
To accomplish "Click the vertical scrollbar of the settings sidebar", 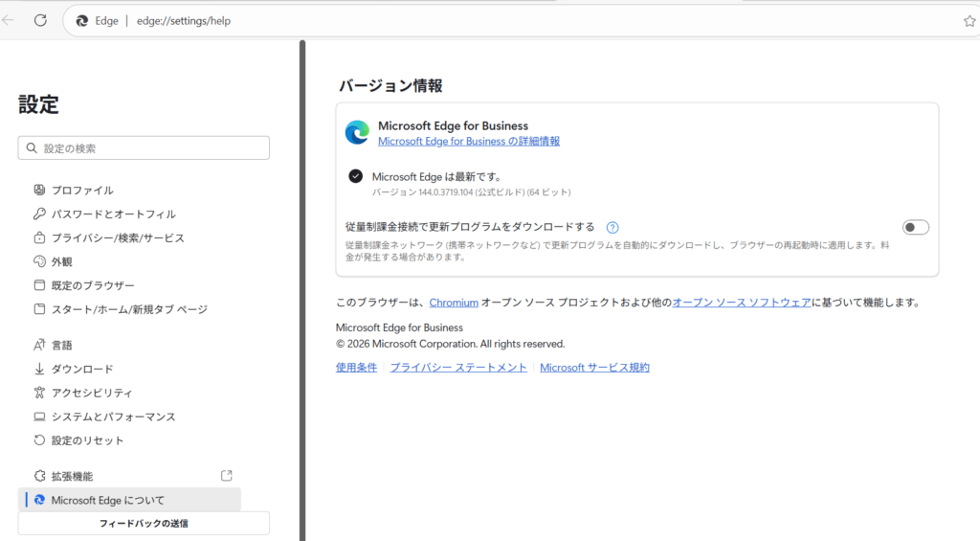I will click(302, 287).
